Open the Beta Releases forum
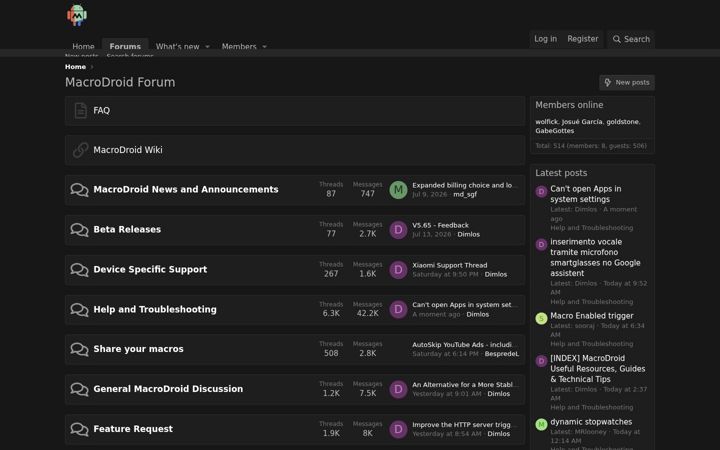720x450 pixels. (127, 230)
